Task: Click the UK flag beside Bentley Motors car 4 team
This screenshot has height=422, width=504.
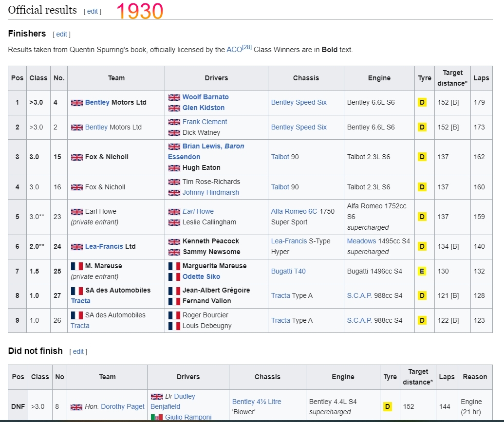Action: pyautogui.click(x=77, y=103)
